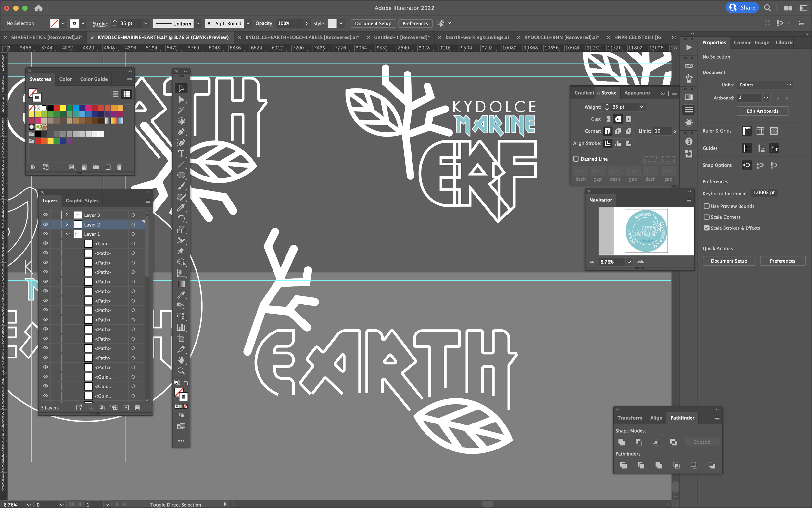
Task: Select the Selection tool arrow
Action: tap(181, 88)
